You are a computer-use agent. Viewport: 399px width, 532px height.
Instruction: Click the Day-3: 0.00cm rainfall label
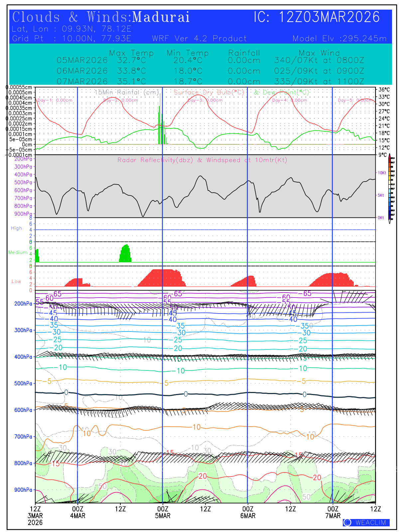click(205, 100)
